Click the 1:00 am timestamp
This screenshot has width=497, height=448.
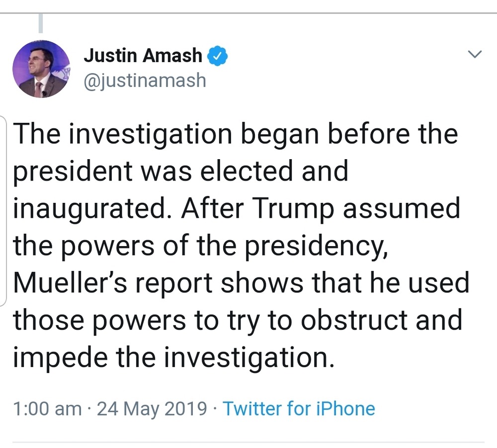coord(48,409)
